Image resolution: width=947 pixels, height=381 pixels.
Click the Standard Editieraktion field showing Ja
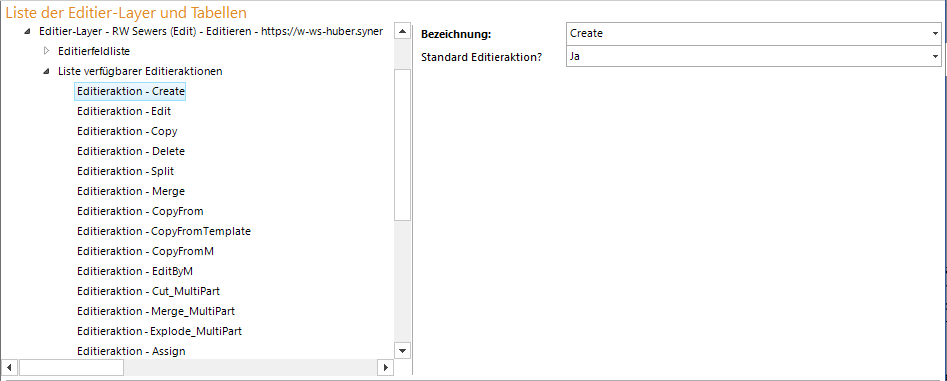pyautogui.click(x=754, y=57)
